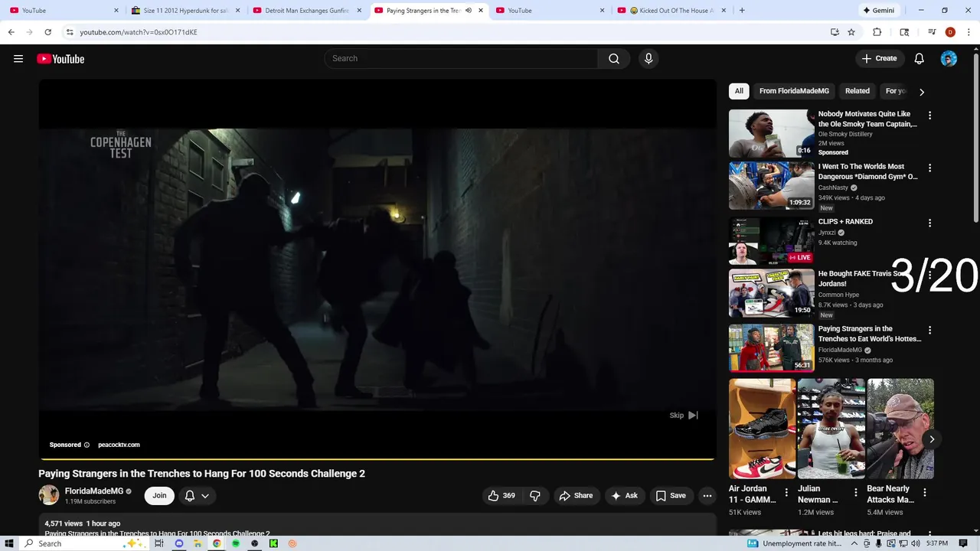Open options for Bear Nearly Attacks short
This screenshot has width=980, height=551.
tap(925, 493)
